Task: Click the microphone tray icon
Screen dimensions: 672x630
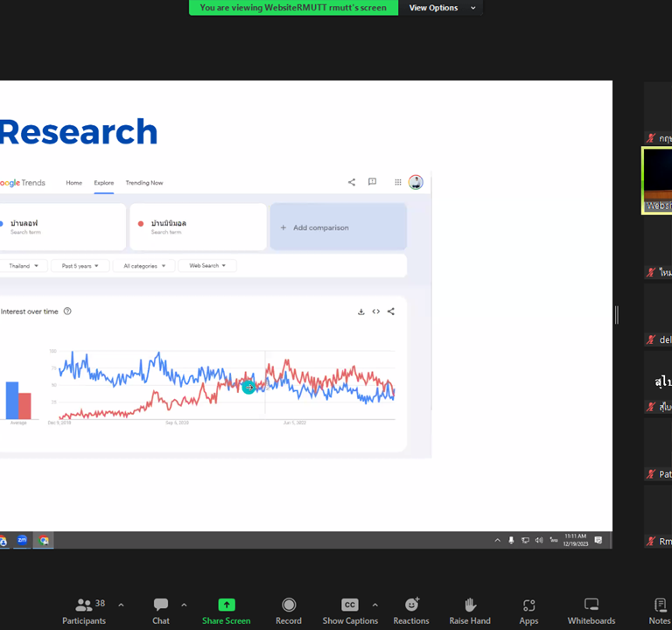Action: 511,540
